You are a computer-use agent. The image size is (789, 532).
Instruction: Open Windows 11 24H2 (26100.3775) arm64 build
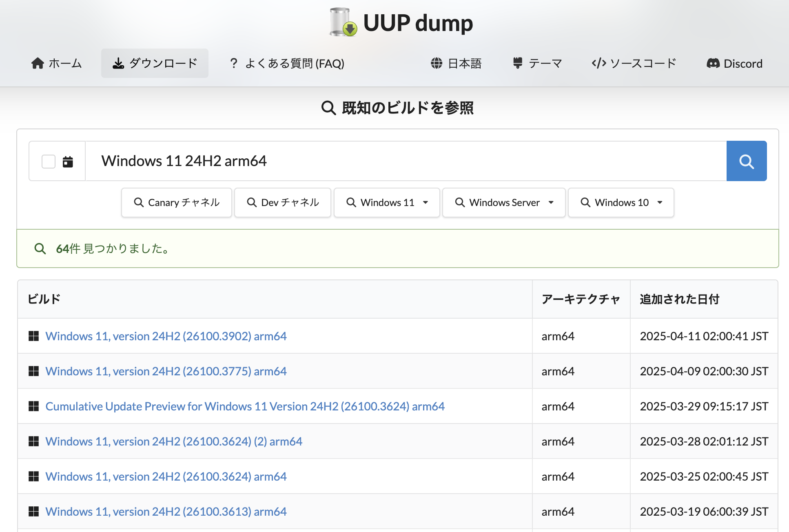pyautogui.click(x=166, y=371)
